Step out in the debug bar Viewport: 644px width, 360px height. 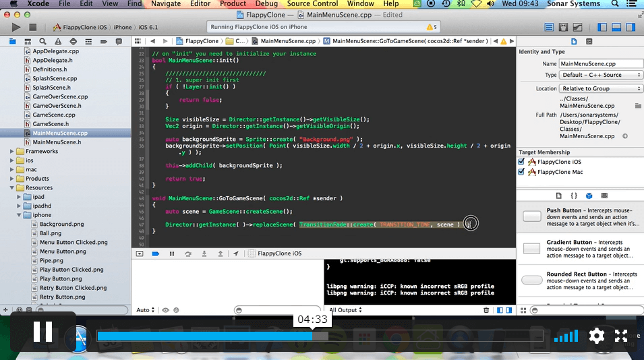pyautogui.click(x=220, y=253)
